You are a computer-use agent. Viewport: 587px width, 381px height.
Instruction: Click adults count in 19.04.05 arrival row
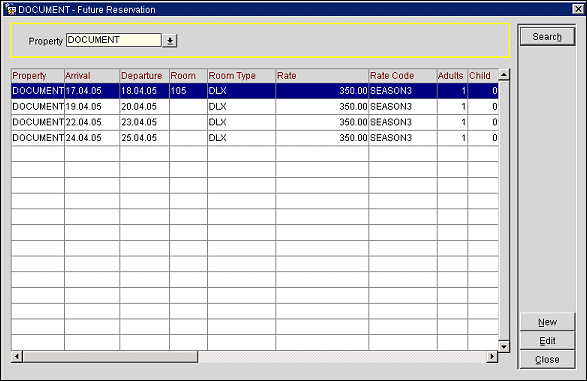(x=452, y=107)
